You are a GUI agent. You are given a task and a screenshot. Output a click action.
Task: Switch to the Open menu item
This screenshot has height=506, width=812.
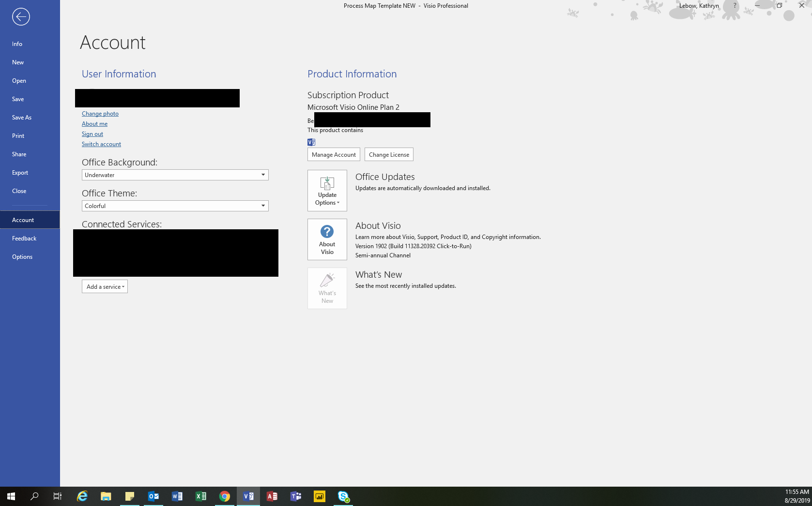[19, 80]
